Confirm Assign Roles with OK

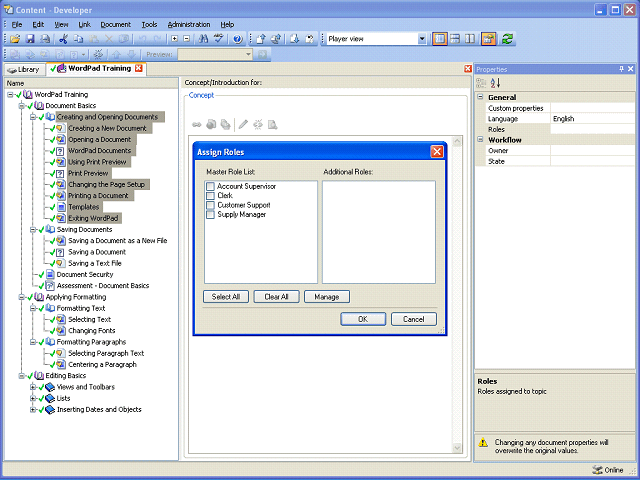tap(363, 319)
